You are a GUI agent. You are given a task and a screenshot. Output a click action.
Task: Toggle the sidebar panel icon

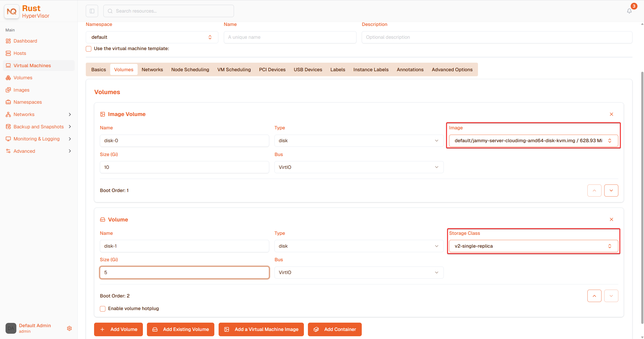tap(92, 11)
